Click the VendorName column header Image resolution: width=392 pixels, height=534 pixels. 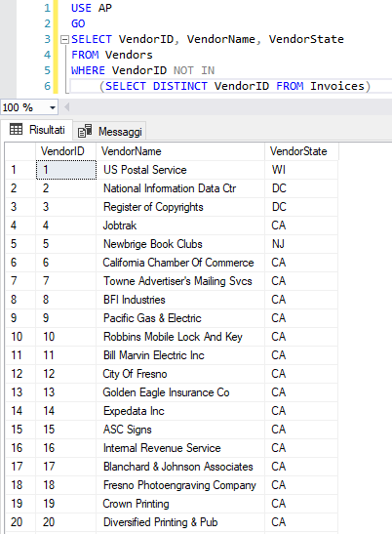point(180,151)
